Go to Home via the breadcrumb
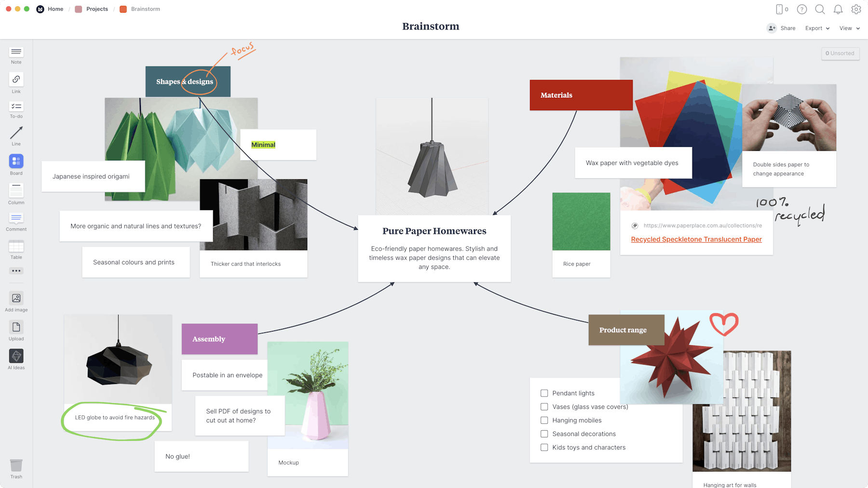Viewport: 868px width, 488px height. [x=55, y=9]
